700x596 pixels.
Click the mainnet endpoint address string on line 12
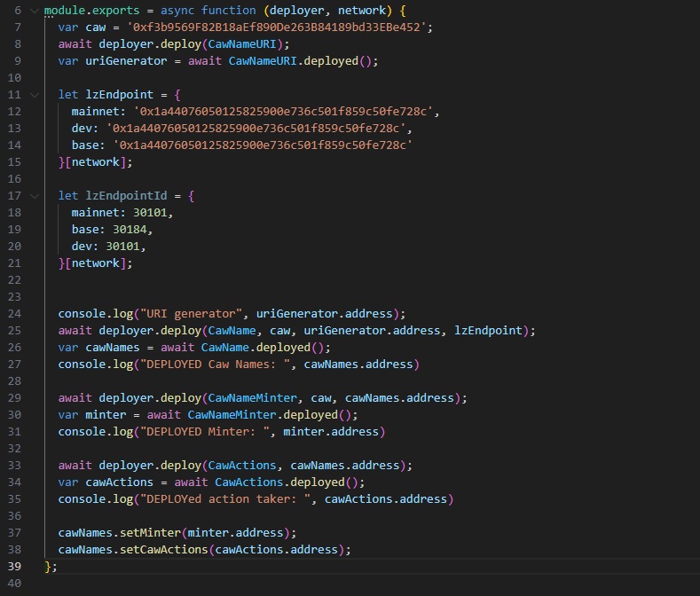[x=284, y=112]
